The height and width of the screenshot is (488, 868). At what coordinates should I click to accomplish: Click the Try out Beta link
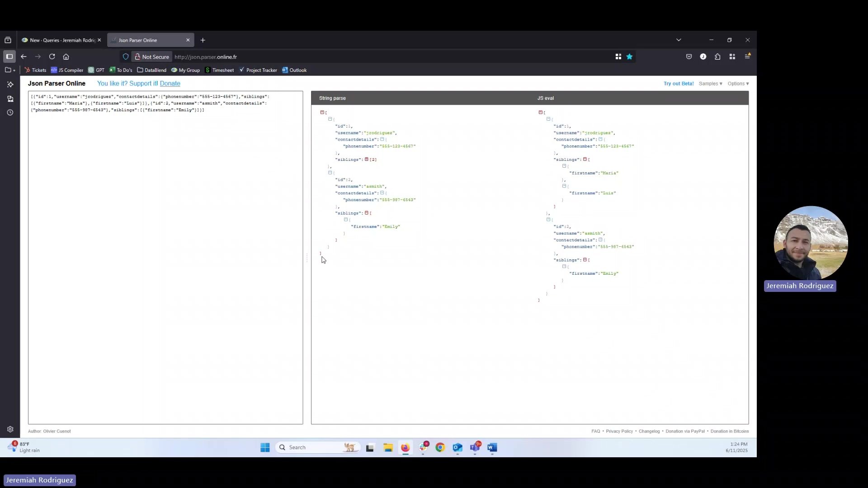pos(678,84)
